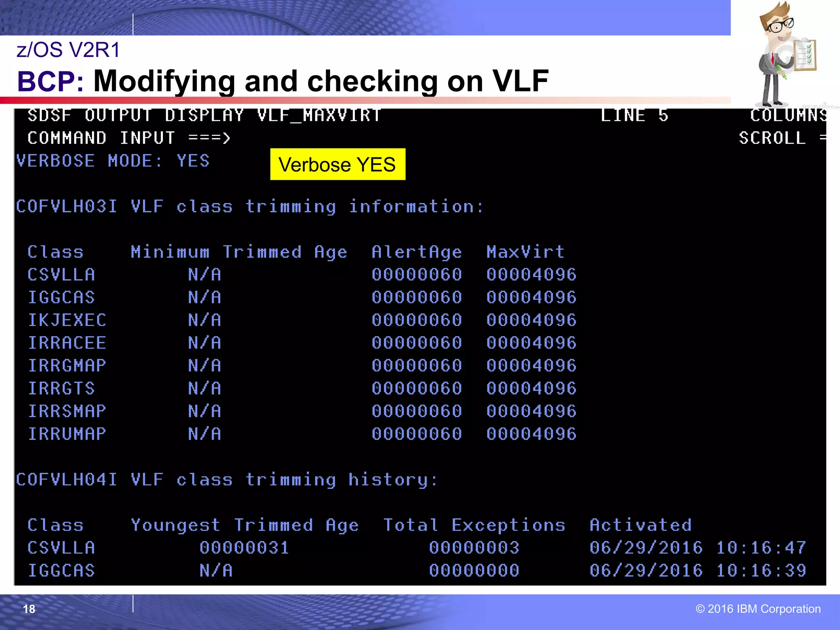Click the 06/29/2016 10:16:39 activation timestamp

(x=698, y=571)
